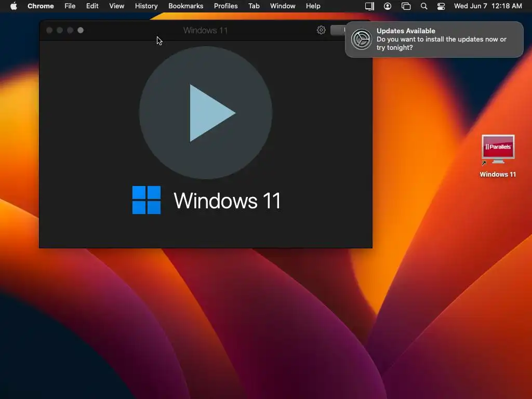
Task: Open Spotlight search magnifier icon
Action: tap(424, 6)
